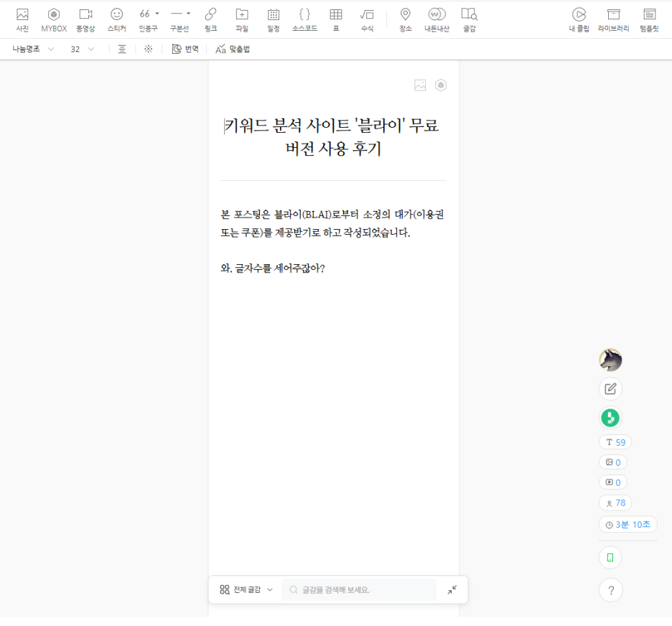
Task: Insert a photo with 사진 icon
Action: point(22,19)
